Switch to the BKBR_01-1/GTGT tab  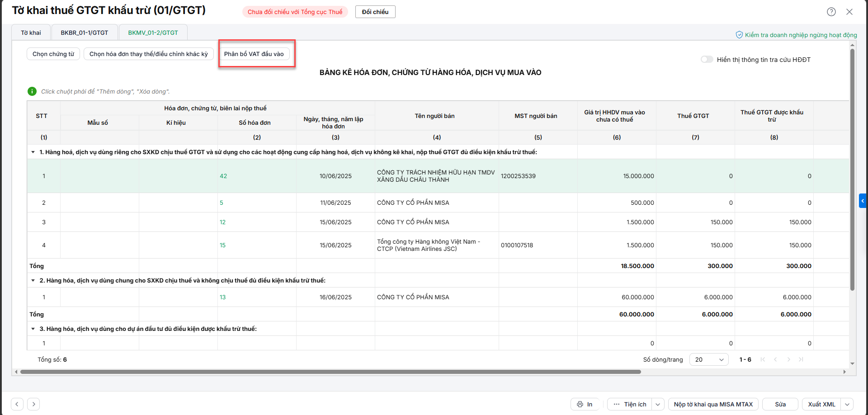[x=85, y=33]
